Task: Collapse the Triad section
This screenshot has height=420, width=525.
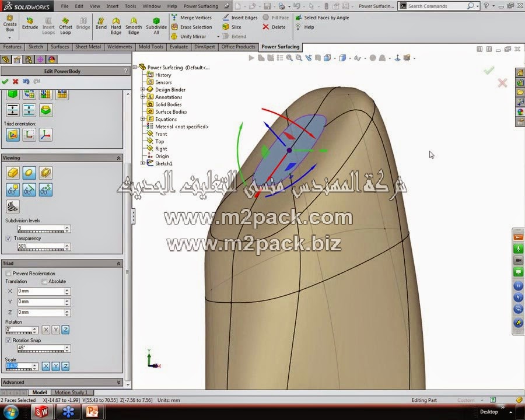Action: (118, 264)
